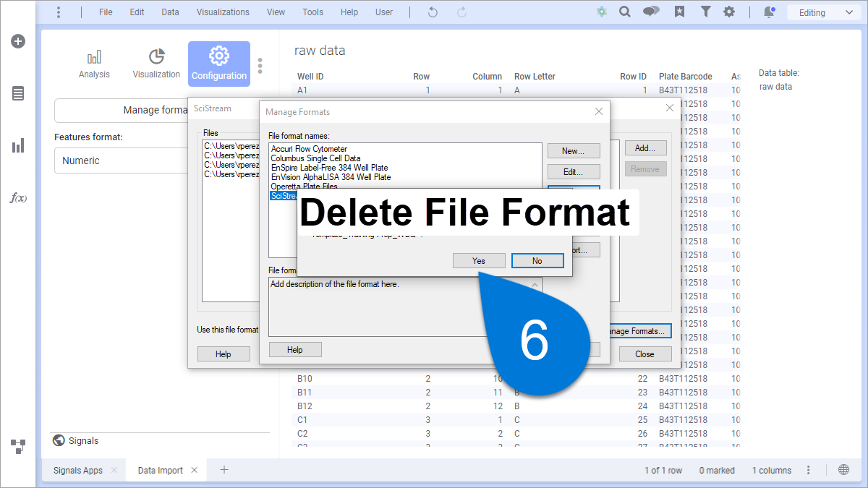Select EnVision AlphaLISA 384 Well Plate format
Viewport: 868px width, 488px height.
(331, 177)
